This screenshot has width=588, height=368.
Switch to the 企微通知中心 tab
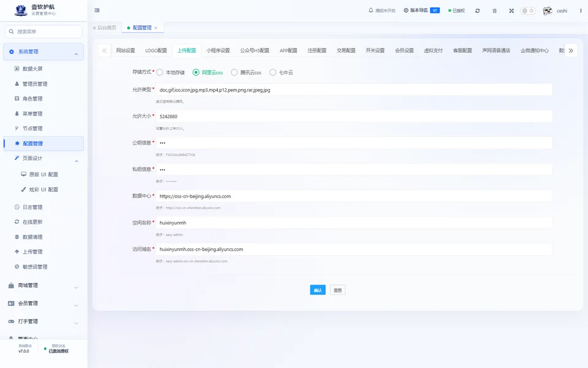click(534, 50)
